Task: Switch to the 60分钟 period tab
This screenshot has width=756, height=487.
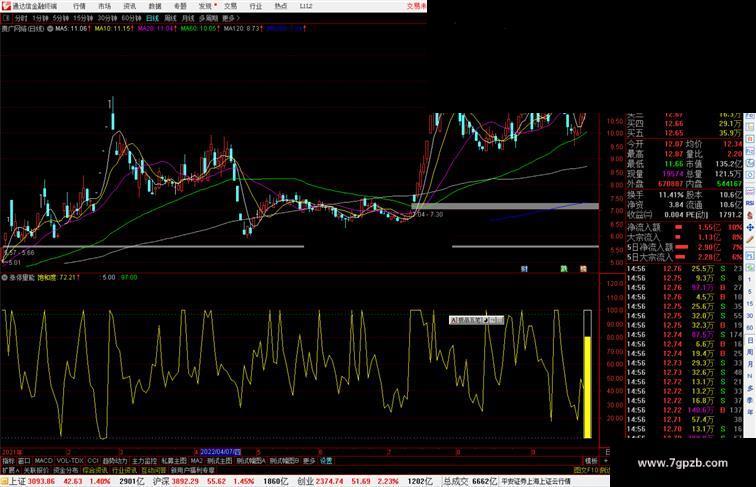Action: (131, 18)
